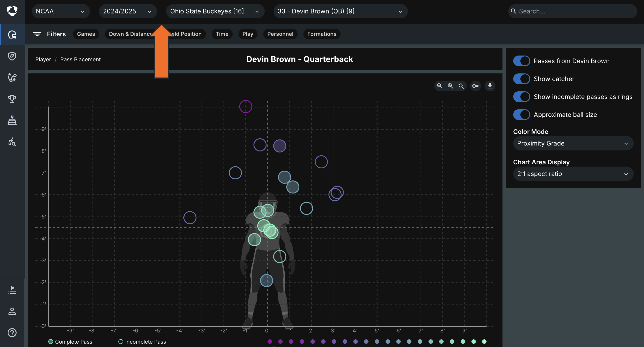Open the Formations filter
The image size is (644, 347).
(322, 34)
